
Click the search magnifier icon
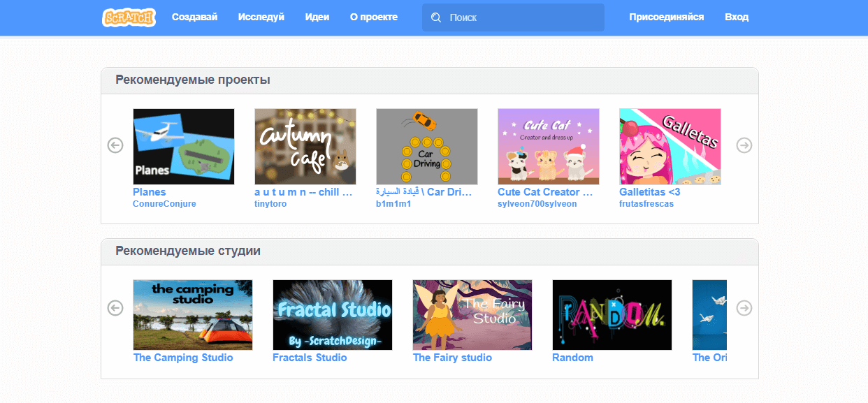pos(436,17)
